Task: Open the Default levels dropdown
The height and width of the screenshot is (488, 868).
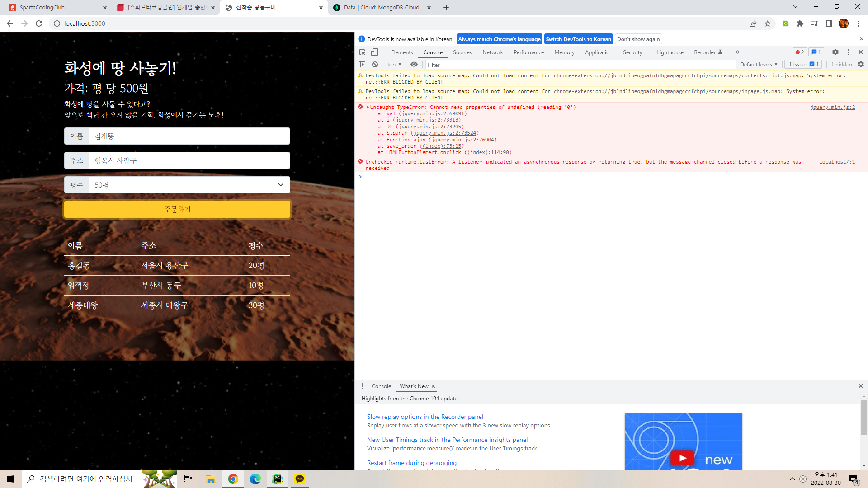Action: tap(759, 65)
